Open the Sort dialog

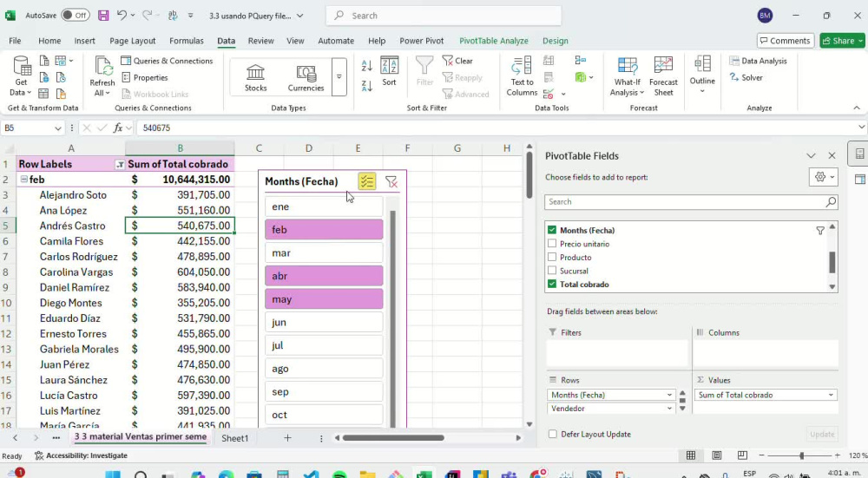pos(389,71)
